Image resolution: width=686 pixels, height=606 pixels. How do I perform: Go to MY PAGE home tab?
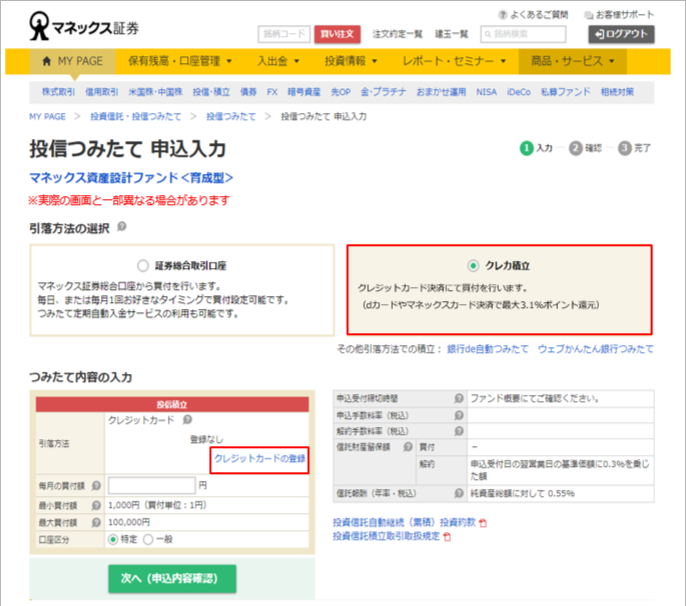(x=73, y=61)
